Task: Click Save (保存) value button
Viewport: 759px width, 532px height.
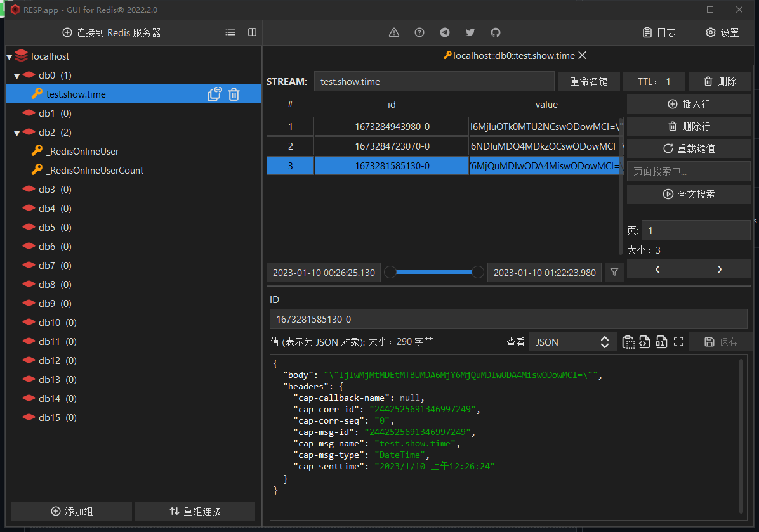Action: tap(721, 342)
